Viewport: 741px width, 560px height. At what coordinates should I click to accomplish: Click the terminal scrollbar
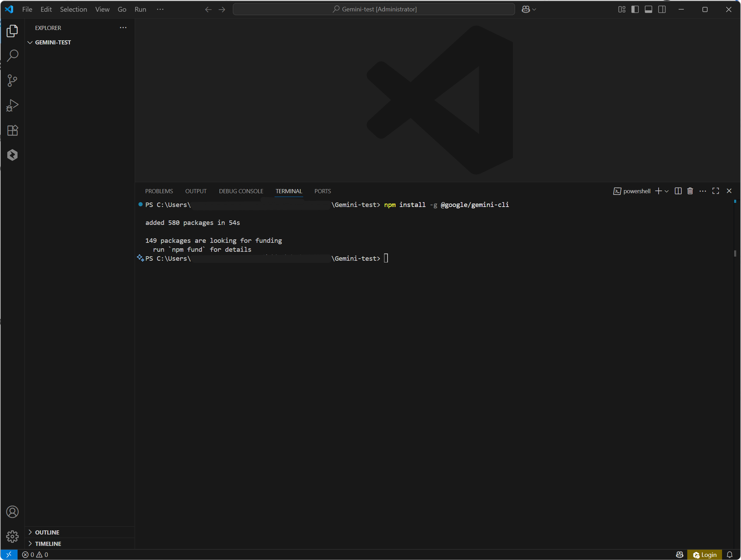click(735, 253)
